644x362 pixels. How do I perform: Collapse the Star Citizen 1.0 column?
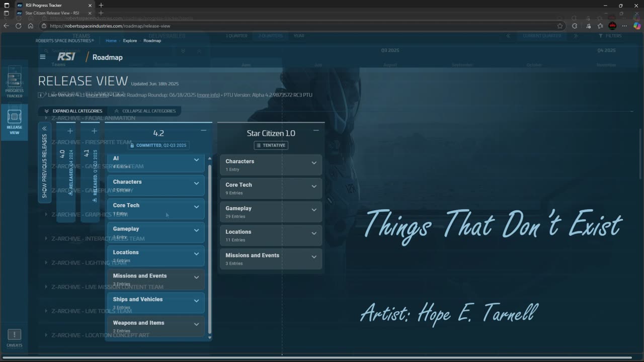[x=316, y=131]
